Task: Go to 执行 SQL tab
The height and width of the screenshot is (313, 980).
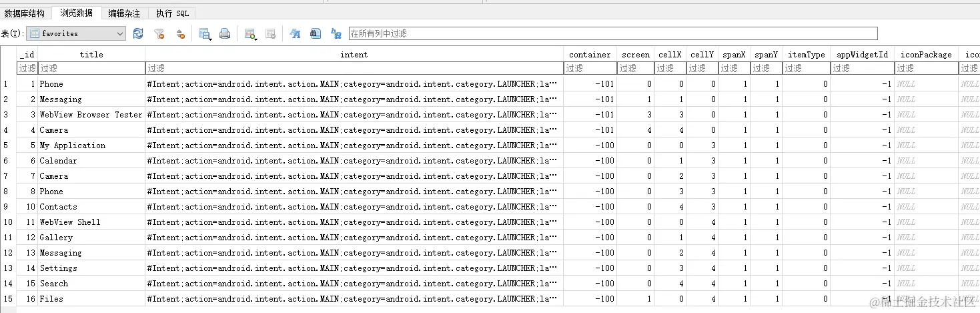Action: tap(172, 13)
